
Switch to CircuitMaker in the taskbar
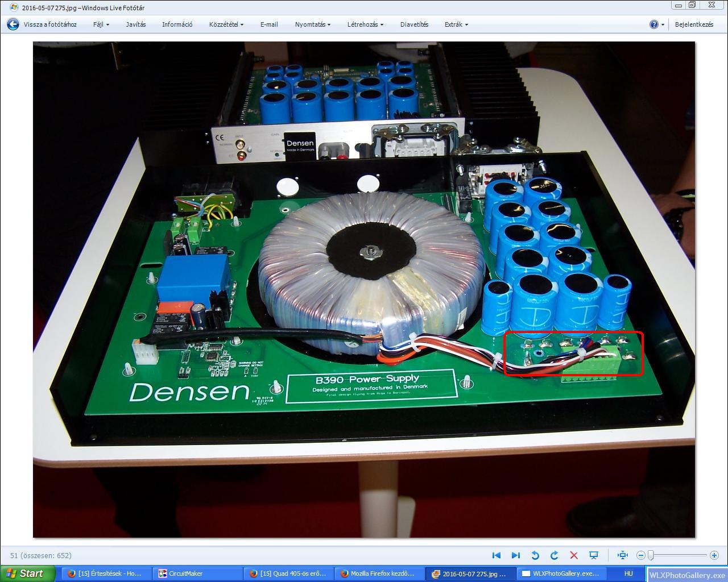(x=198, y=573)
